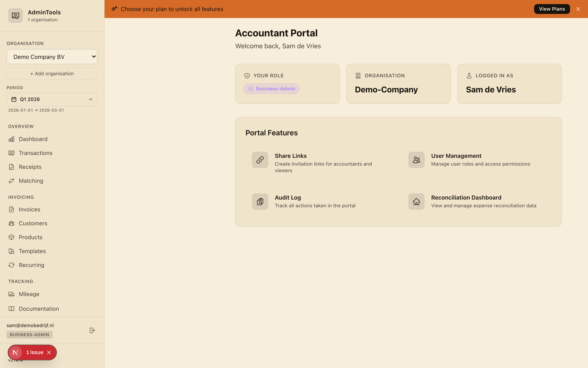
Task: Click the Matching arrows icon
Action: click(11, 181)
